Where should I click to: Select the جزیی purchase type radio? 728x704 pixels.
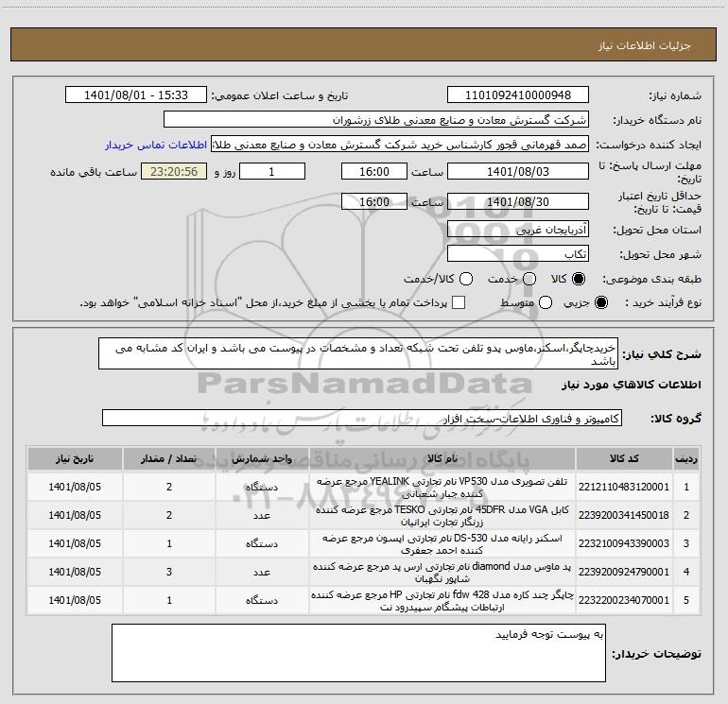601,302
